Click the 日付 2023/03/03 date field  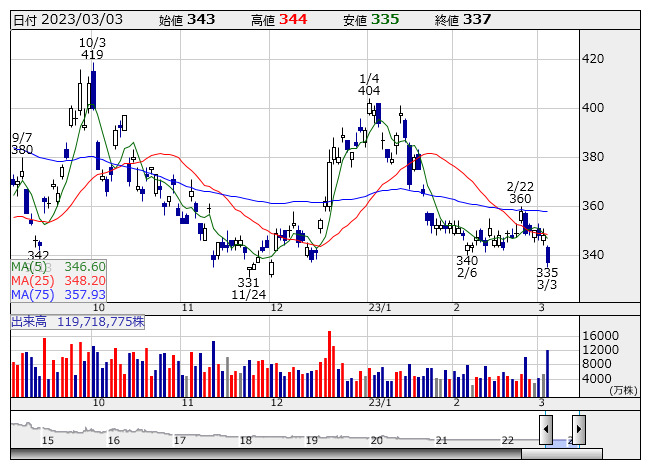66,20
